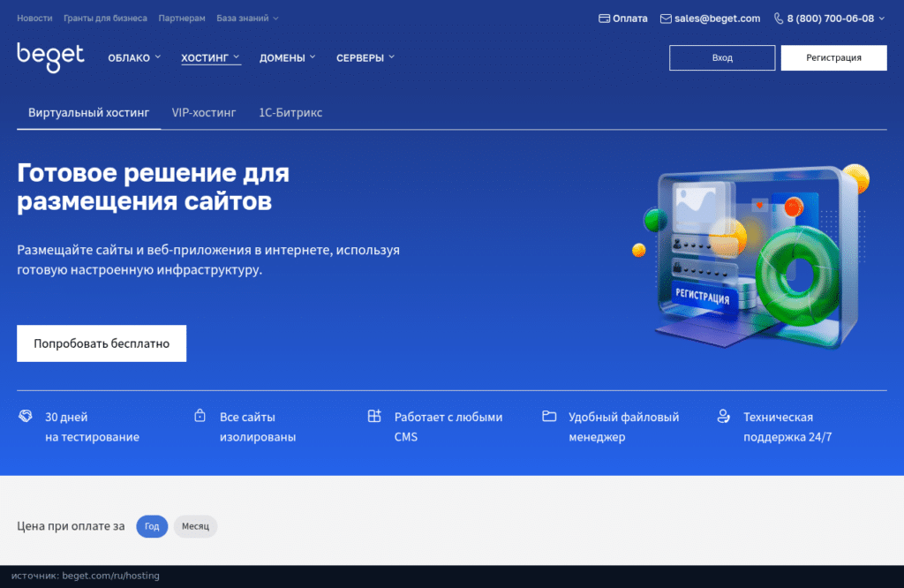Image resolution: width=904 pixels, height=588 pixels.
Task: Click Попробовать бесплатно button
Action: click(x=102, y=343)
